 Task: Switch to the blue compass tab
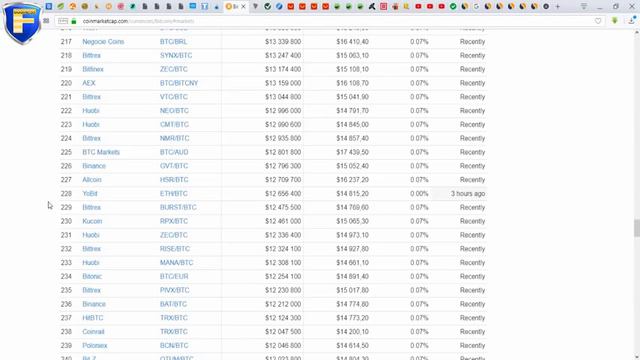tap(279, 7)
